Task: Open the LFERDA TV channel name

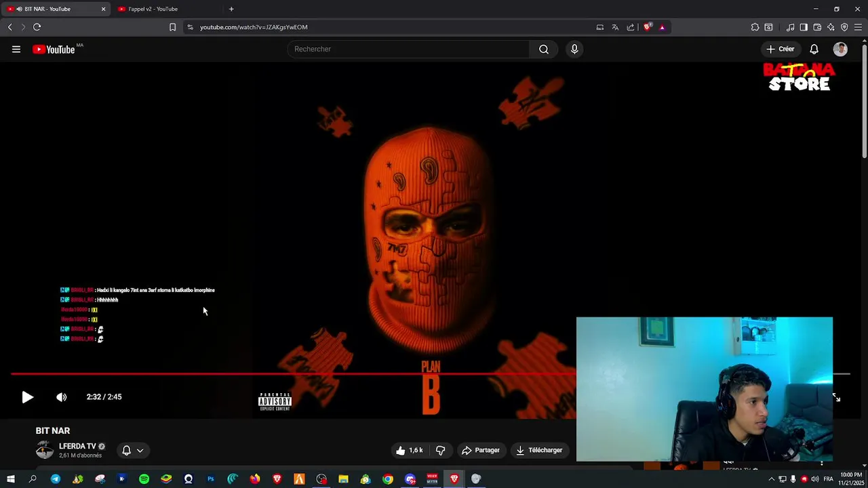Action: (77, 446)
